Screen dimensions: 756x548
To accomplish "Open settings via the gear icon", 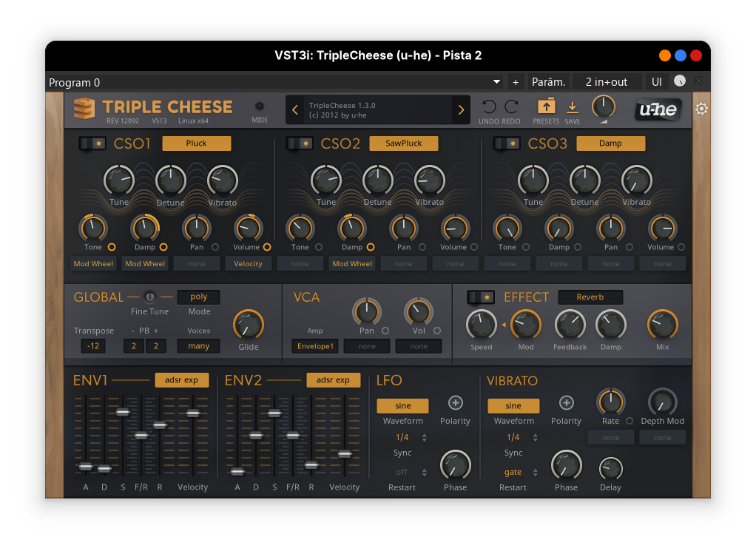I will click(701, 109).
